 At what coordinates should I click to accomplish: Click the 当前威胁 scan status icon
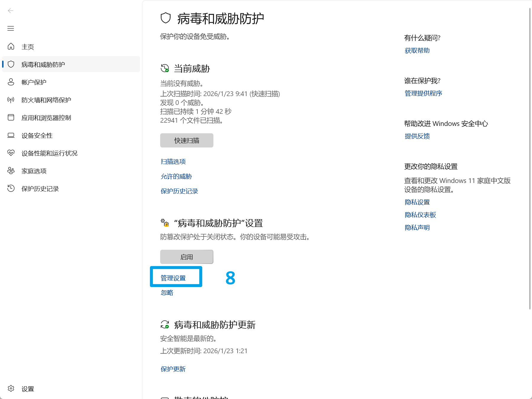pos(165,68)
